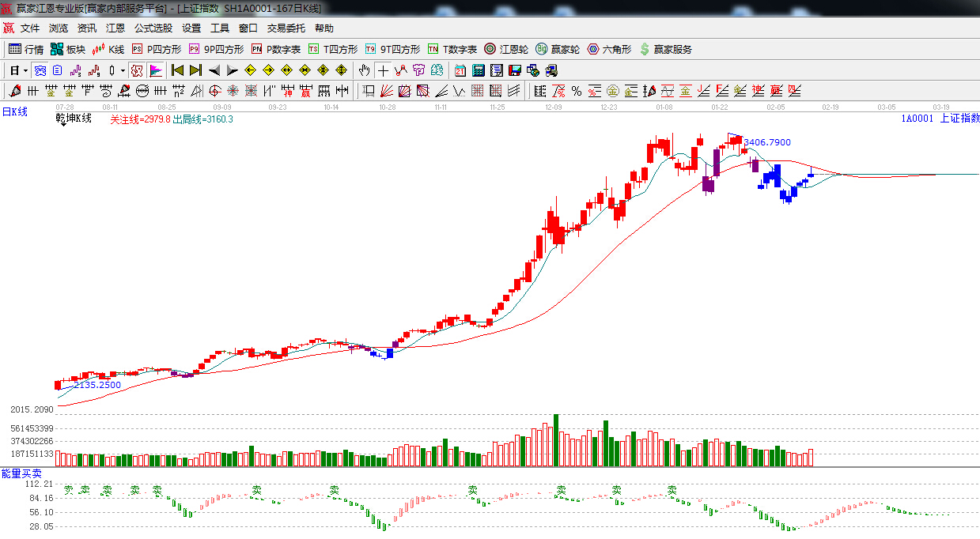Viewport: 980px width, 539px height.
Task: Open the 江恩轮 (Gann wheel) tool
Action: click(x=506, y=49)
